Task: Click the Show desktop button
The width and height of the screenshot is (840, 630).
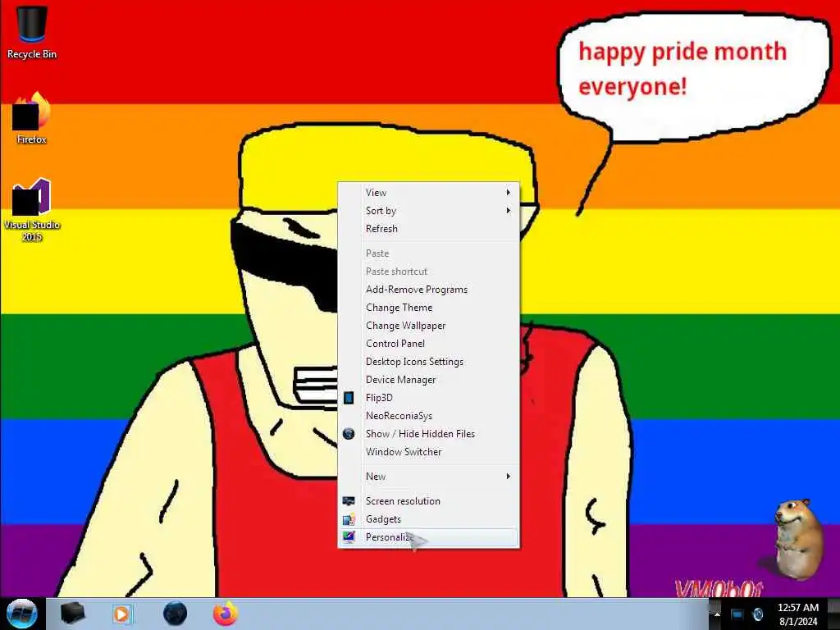Action: pos(833,614)
